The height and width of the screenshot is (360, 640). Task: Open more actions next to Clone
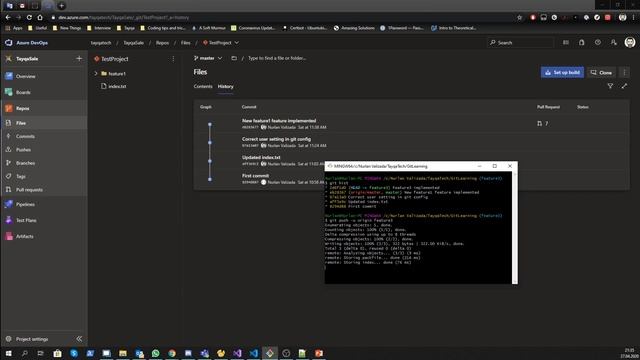624,72
